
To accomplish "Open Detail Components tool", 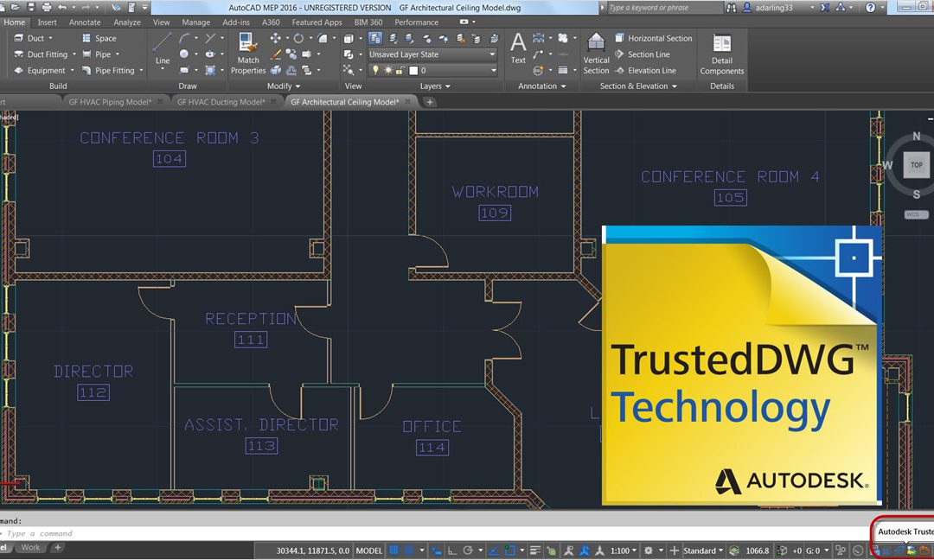I will coord(722,54).
